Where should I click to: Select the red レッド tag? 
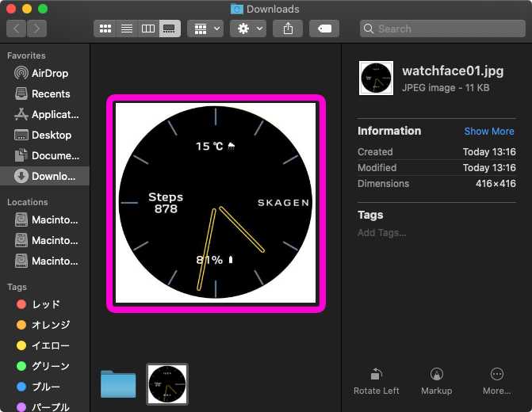point(44,304)
